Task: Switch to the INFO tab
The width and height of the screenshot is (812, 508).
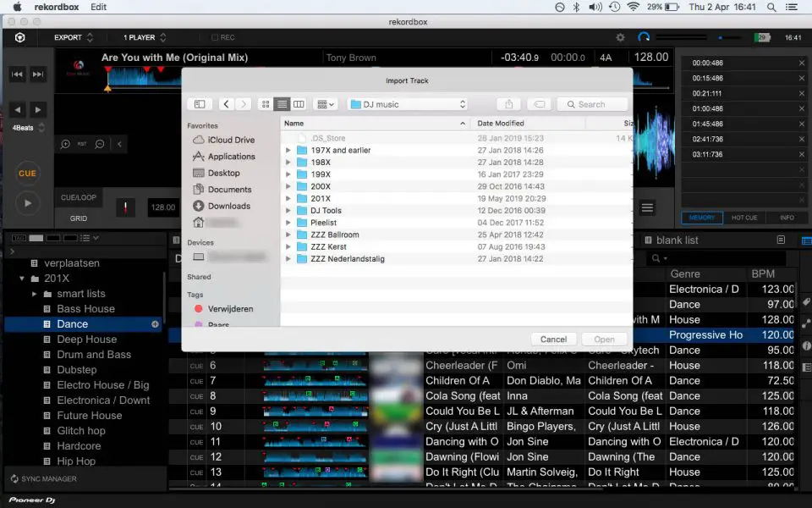Action: tap(787, 218)
